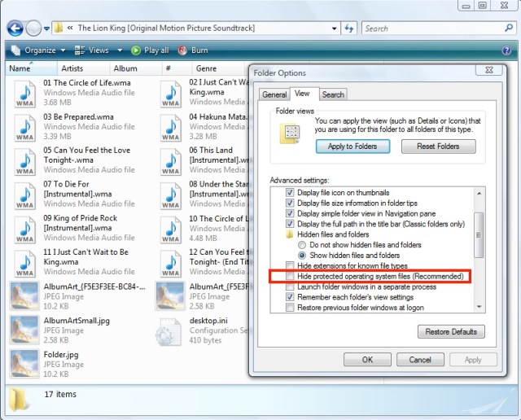This screenshot has height=420, width=521.
Task: Enable Hide protected operating system files checkbox
Action: click(x=289, y=278)
